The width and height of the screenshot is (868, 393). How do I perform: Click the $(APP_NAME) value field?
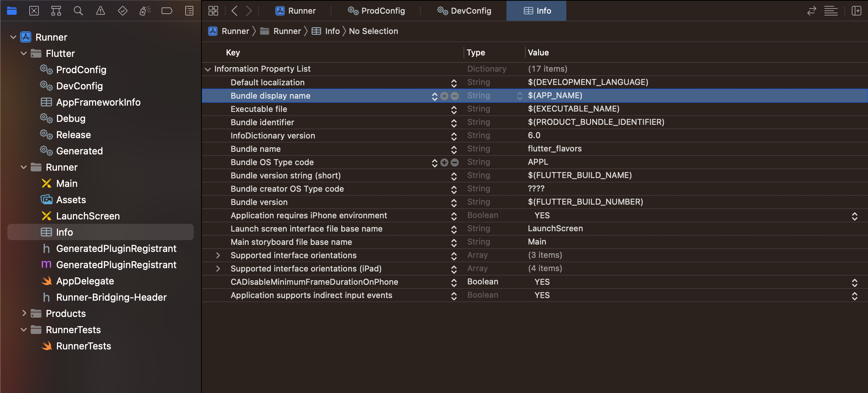pyautogui.click(x=555, y=95)
